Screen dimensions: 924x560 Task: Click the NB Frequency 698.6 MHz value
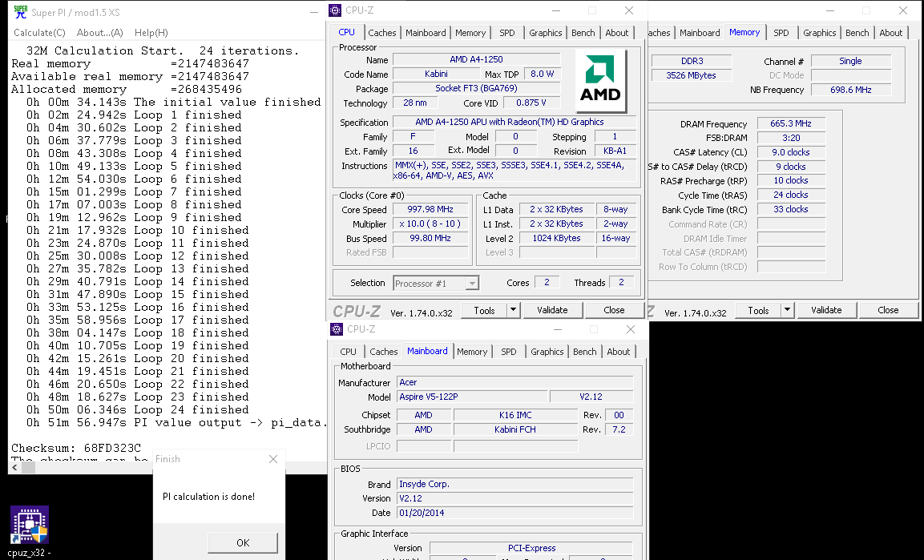[851, 90]
